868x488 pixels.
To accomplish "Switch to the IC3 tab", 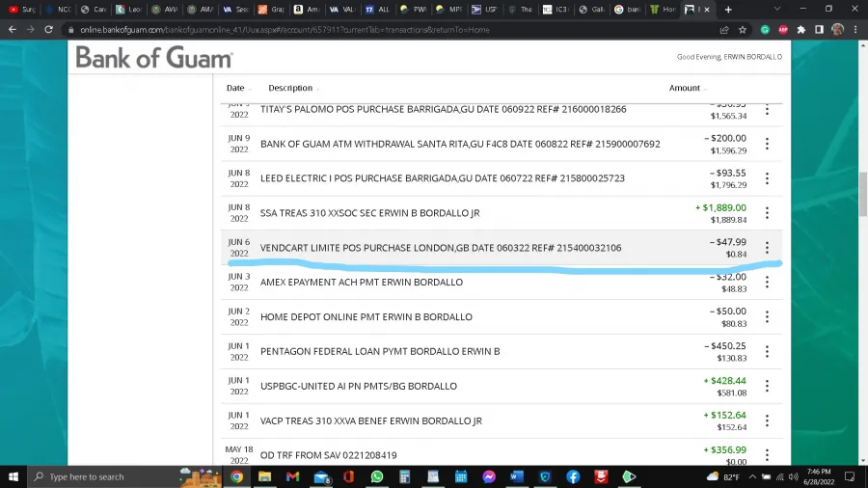I will click(556, 10).
